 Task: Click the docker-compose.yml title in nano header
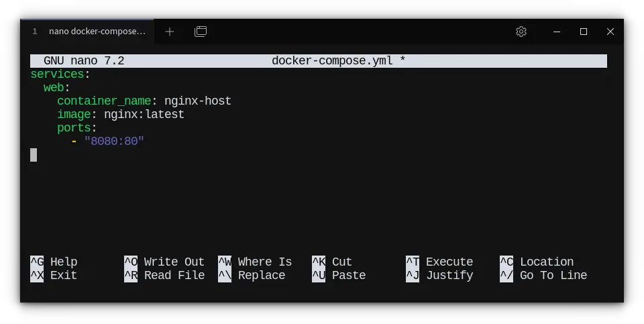331,61
